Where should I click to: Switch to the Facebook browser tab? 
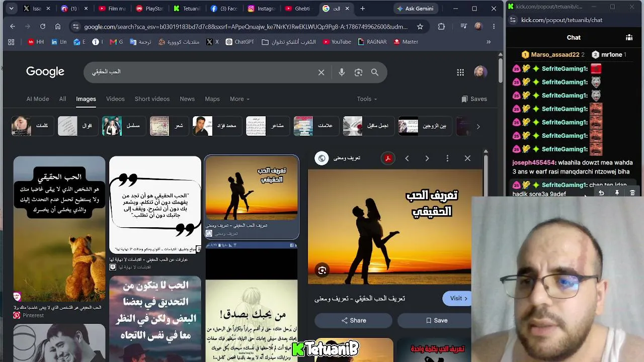pyautogui.click(x=224, y=9)
